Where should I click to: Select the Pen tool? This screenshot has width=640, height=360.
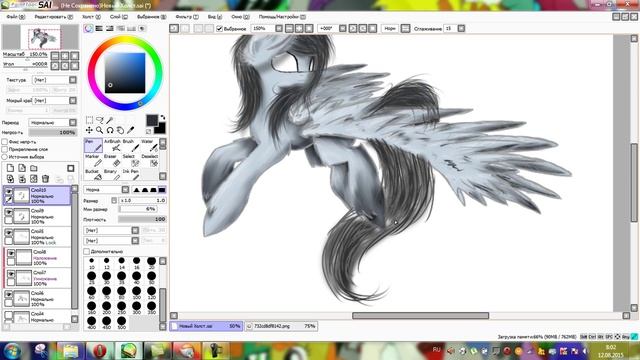(x=93, y=145)
